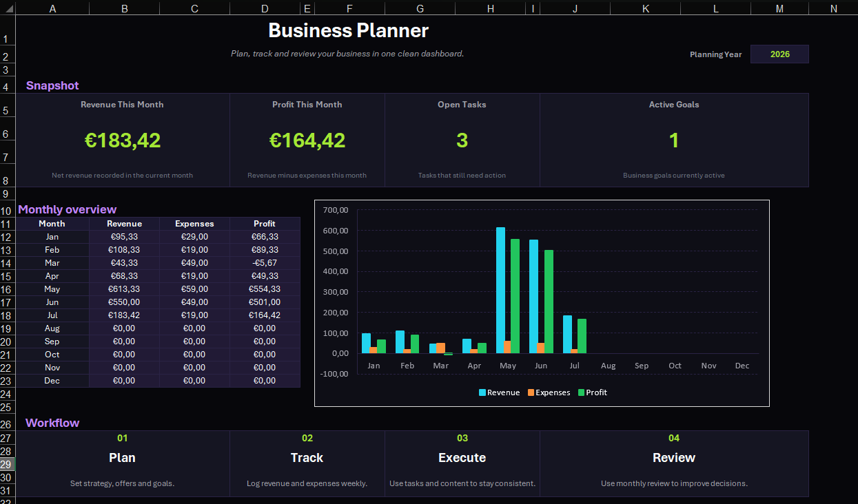The height and width of the screenshot is (504, 858).
Task: Select the Profit table header cell
Action: pos(265,224)
